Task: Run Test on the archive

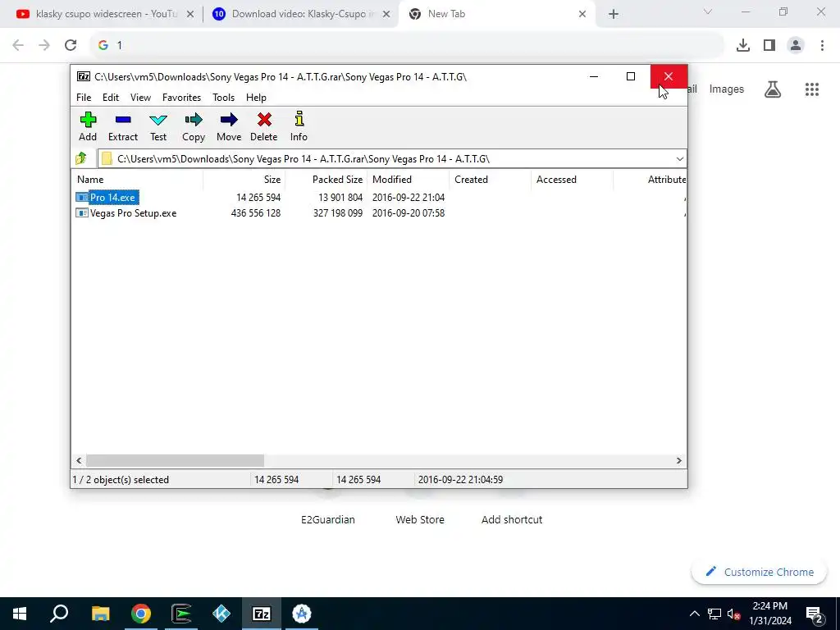Action: 158,127
